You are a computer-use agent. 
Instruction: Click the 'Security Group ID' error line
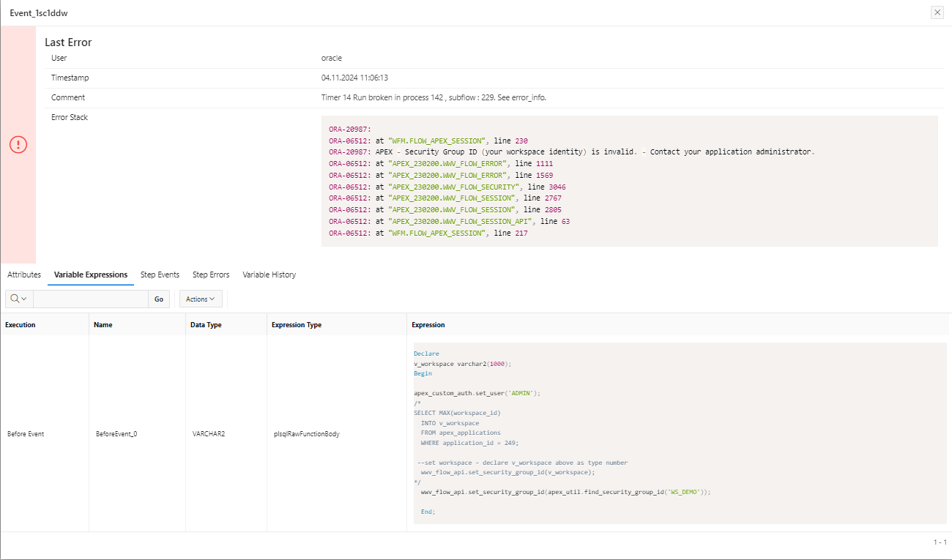(572, 152)
